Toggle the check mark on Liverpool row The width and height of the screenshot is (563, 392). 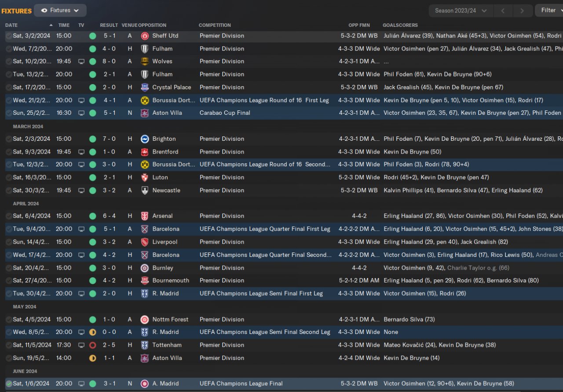coord(9,242)
